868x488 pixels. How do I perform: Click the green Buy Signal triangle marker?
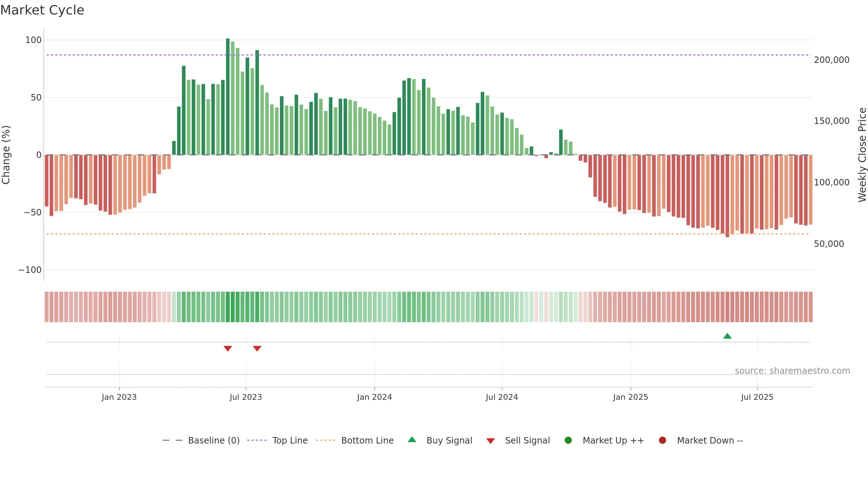pos(727,336)
